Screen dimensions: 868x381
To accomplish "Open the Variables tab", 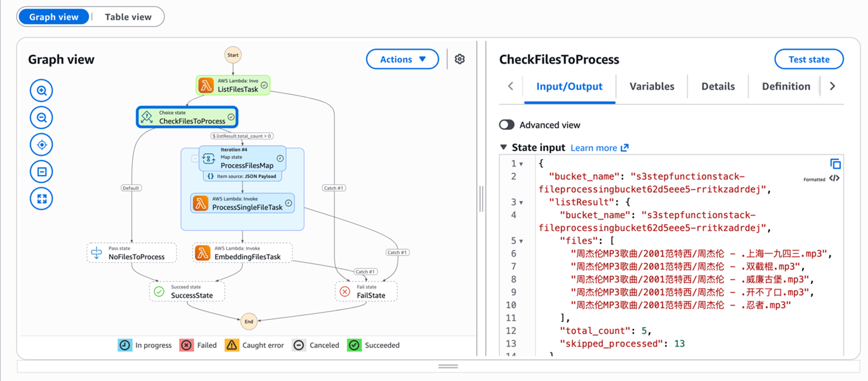I will pos(652,86).
